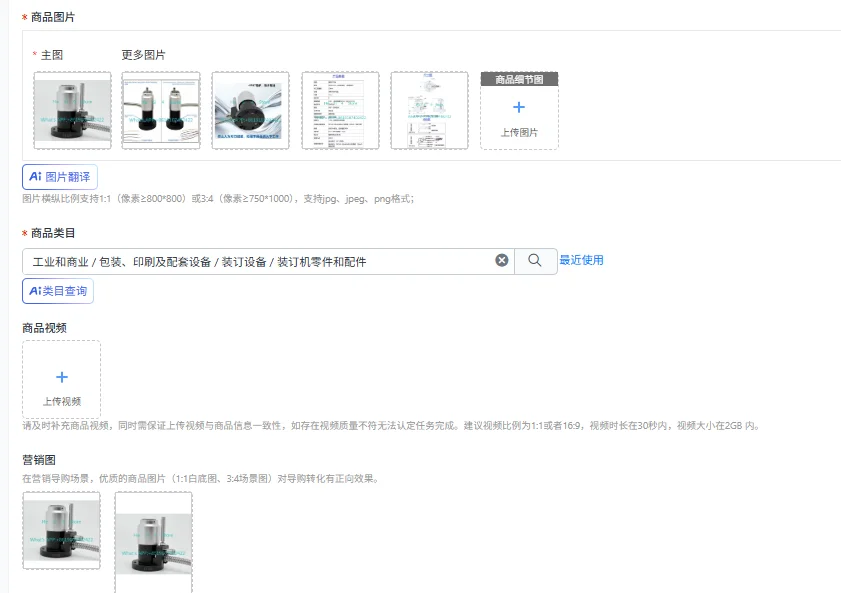This screenshot has height=593, width=841.
Task: Click the 商品图片 section heading
Action: pos(53,17)
